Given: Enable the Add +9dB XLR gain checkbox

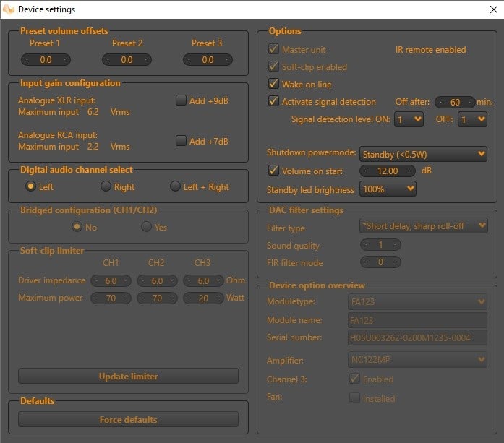Looking at the screenshot, I should point(181,100).
